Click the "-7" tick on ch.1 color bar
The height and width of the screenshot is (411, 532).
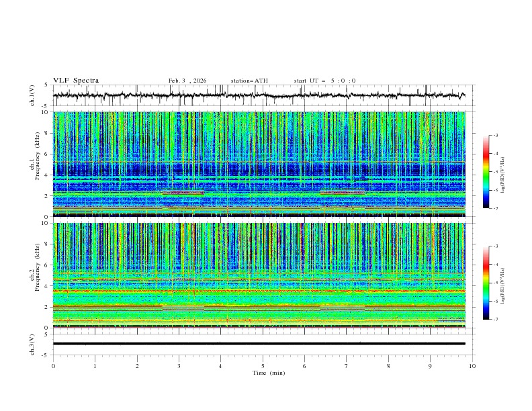[496, 208]
